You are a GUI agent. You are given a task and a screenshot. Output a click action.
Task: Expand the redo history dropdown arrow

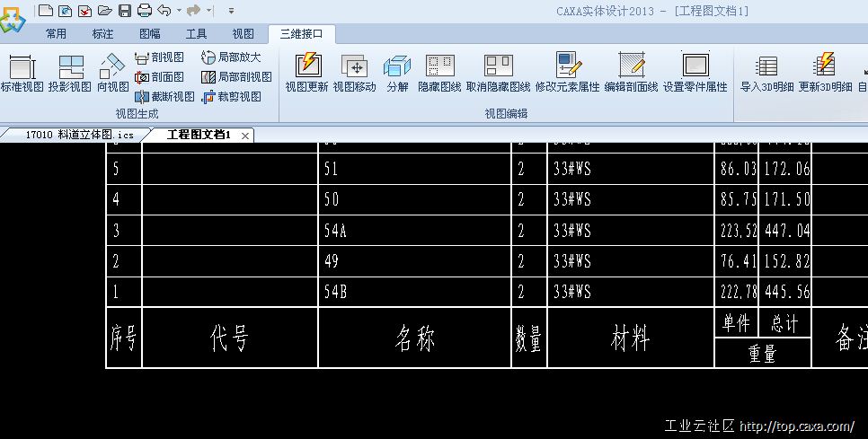tap(208, 10)
